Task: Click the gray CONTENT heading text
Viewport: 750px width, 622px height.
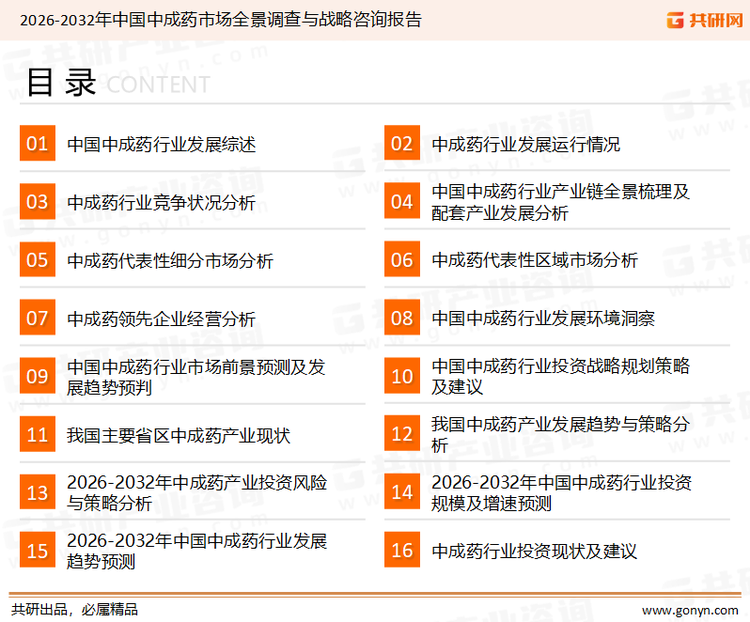Action: 158,85
